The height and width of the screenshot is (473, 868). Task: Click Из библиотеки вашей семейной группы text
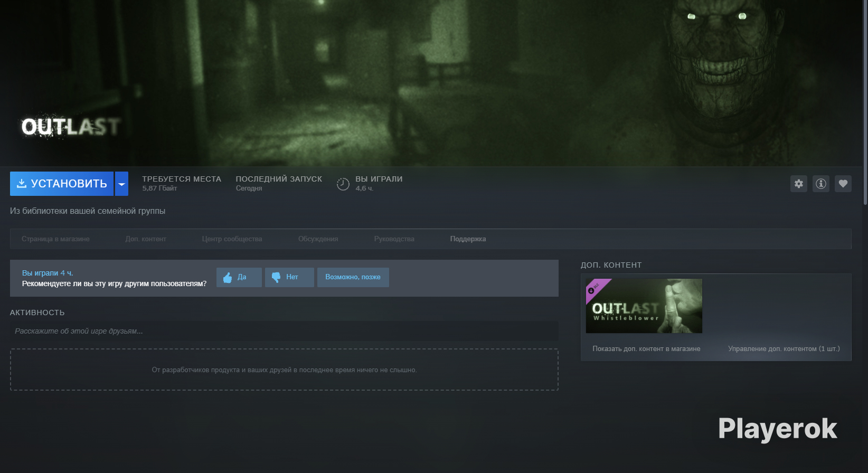coord(88,211)
